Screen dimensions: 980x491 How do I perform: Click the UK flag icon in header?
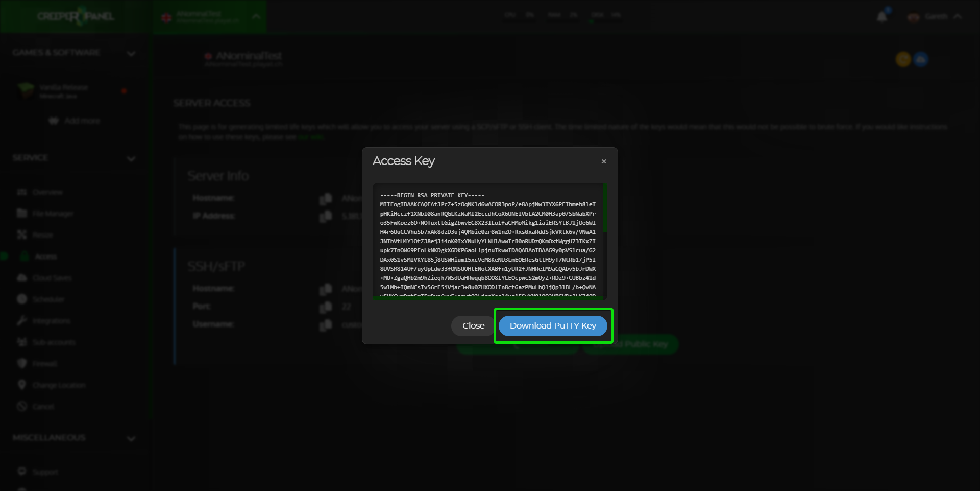[x=166, y=17]
